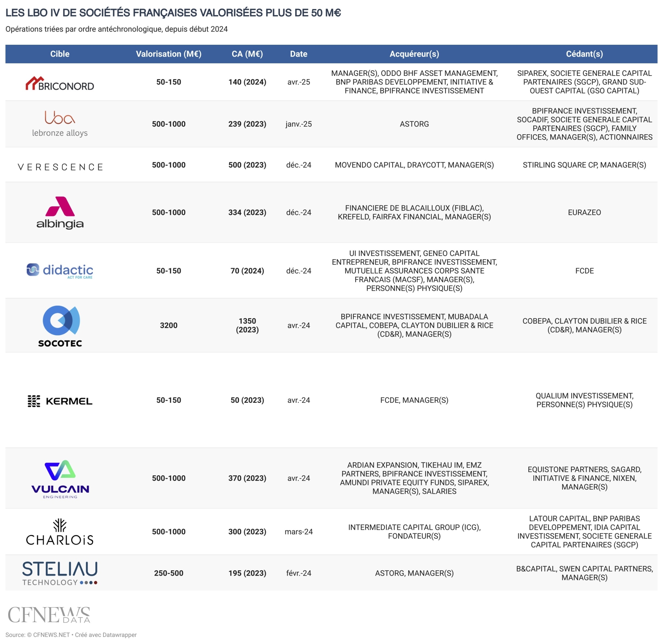
Task: Select the Verescence logo
Action: (60, 167)
